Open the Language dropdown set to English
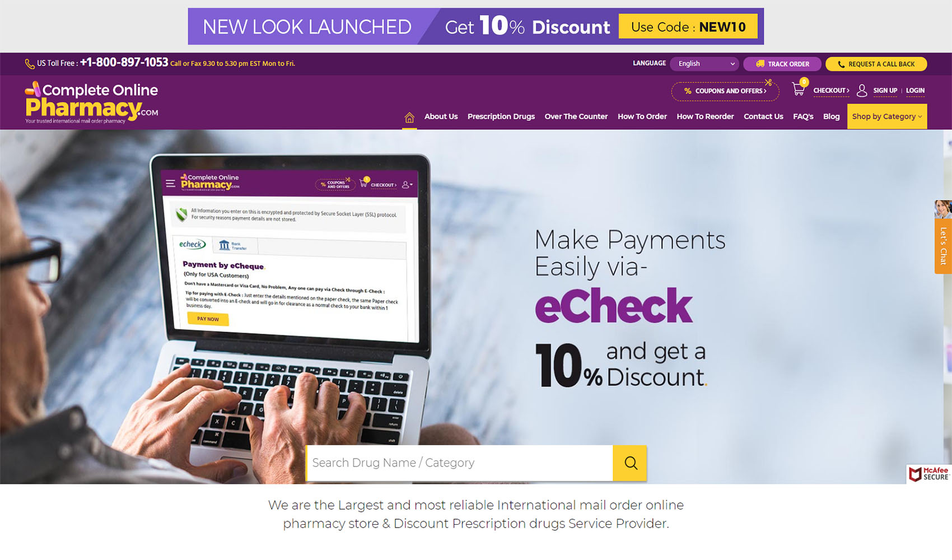 coord(704,64)
